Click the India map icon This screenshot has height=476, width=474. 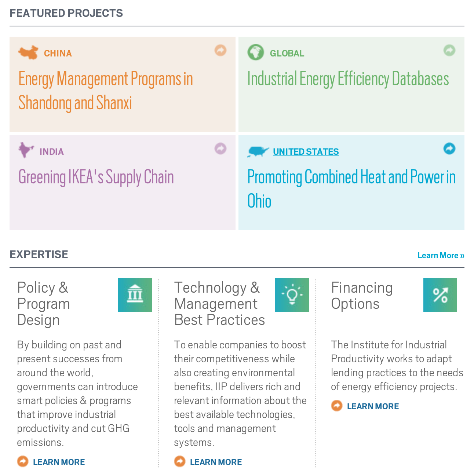coord(26,150)
